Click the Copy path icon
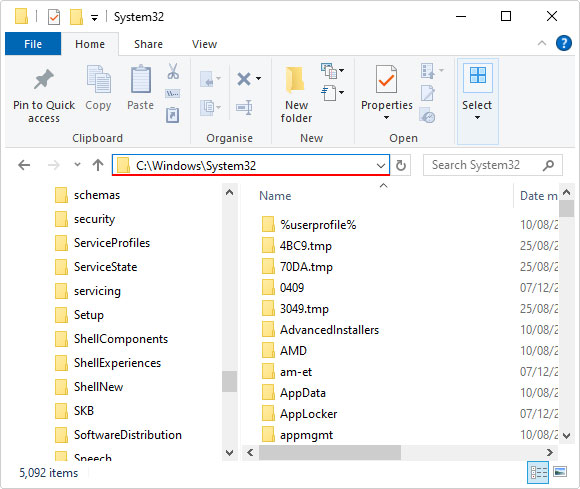580x489 pixels. [173, 93]
